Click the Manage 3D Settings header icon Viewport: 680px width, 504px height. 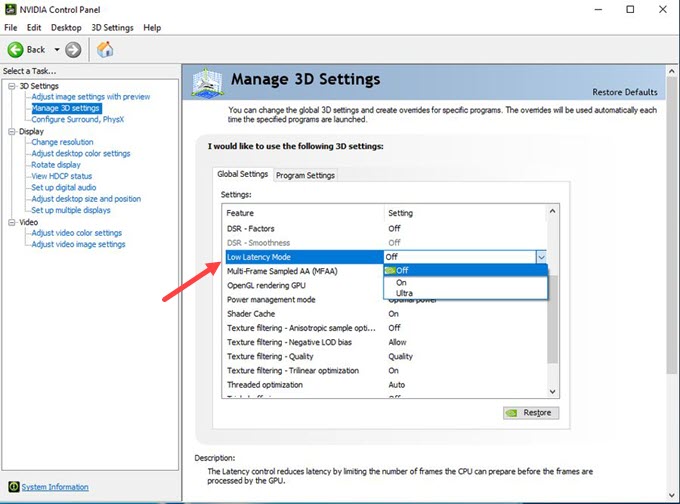click(x=207, y=82)
